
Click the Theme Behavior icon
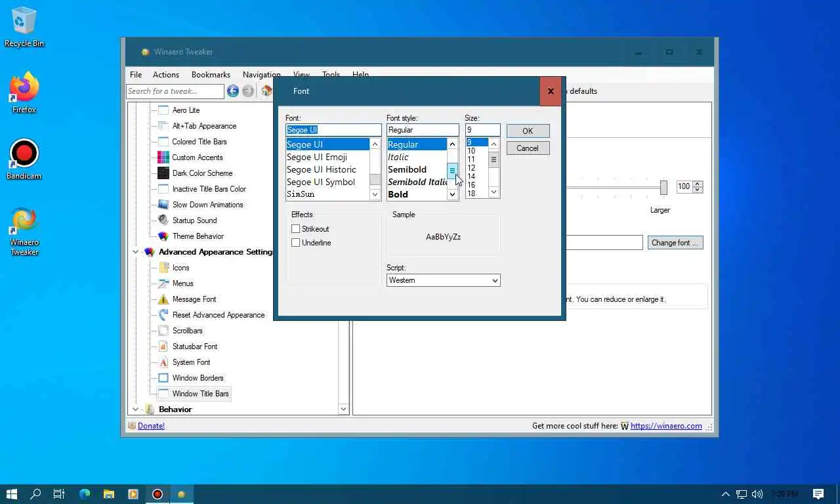(x=163, y=236)
